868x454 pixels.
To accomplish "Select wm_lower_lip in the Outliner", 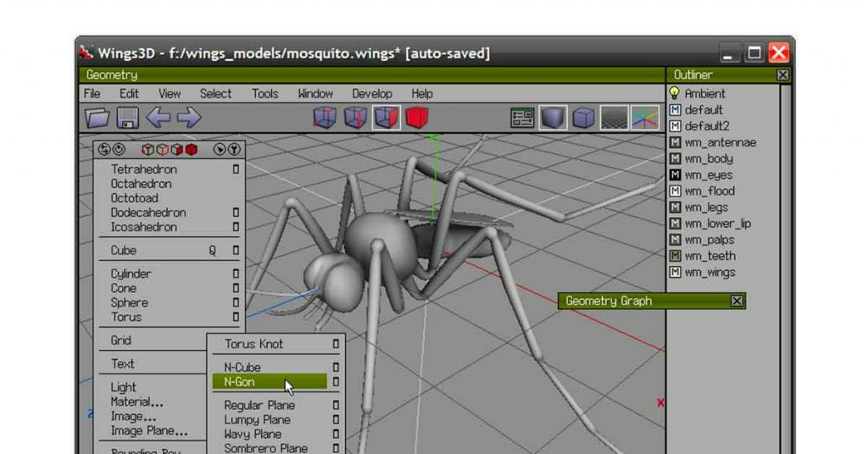I will click(x=717, y=224).
